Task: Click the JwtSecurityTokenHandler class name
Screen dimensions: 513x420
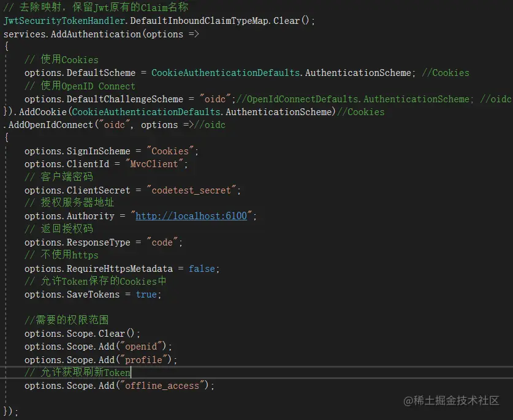Action: [64, 21]
